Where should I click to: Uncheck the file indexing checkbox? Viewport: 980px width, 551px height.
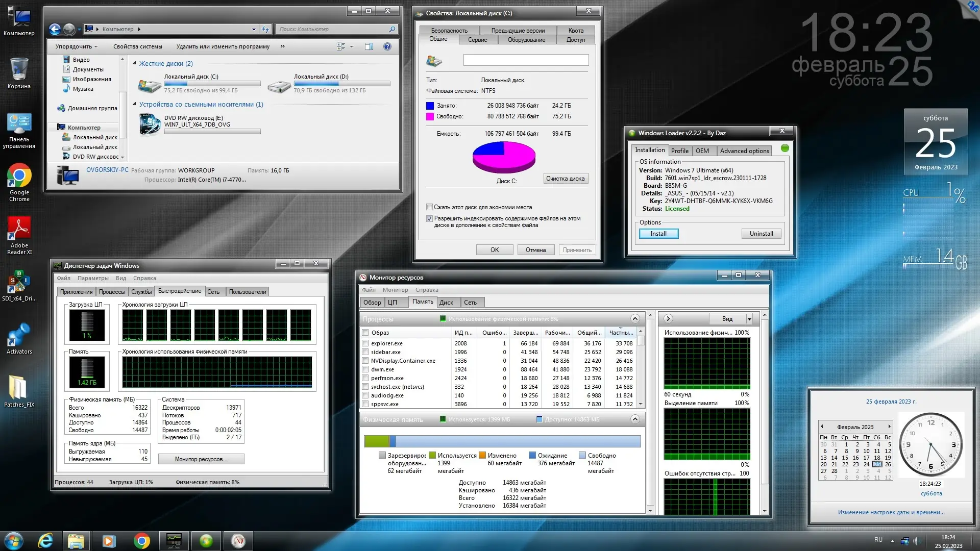coord(429,218)
